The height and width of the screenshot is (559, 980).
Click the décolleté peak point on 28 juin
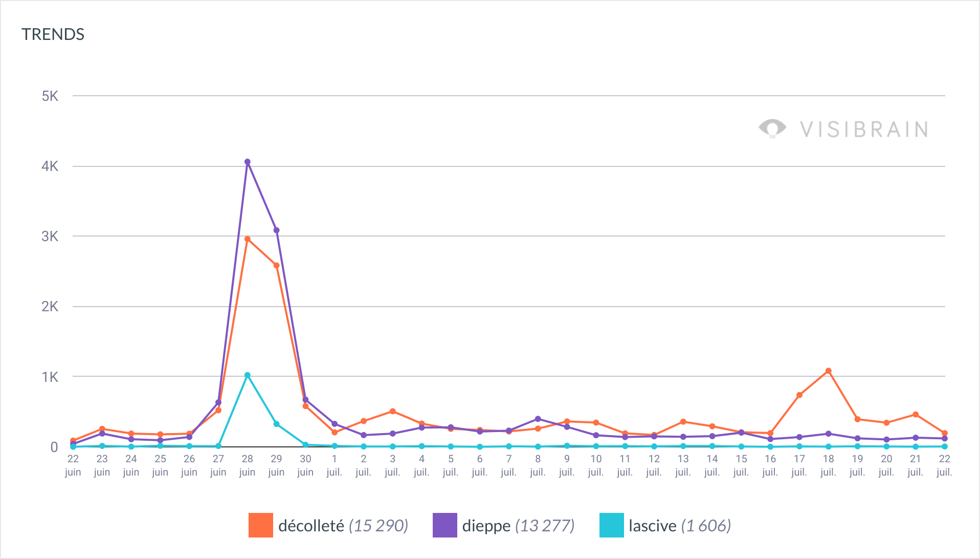(248, 239)
